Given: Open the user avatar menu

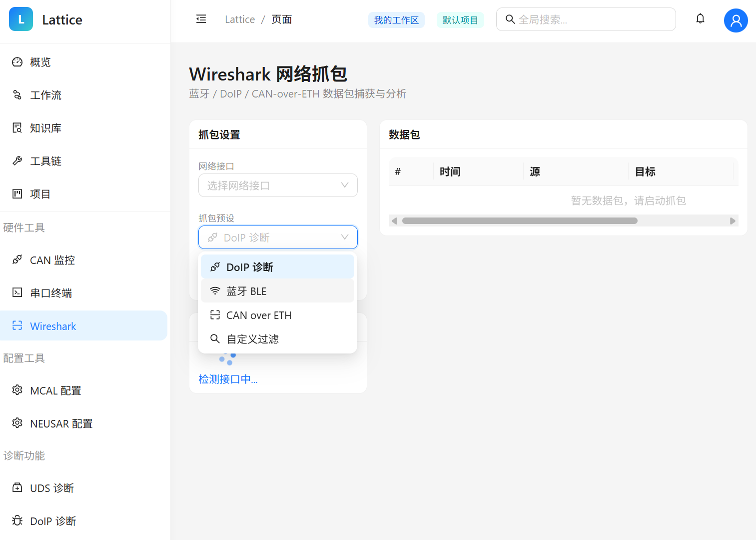Looking at the screenshot, I should pyautogui.click(x=736, y=20).
